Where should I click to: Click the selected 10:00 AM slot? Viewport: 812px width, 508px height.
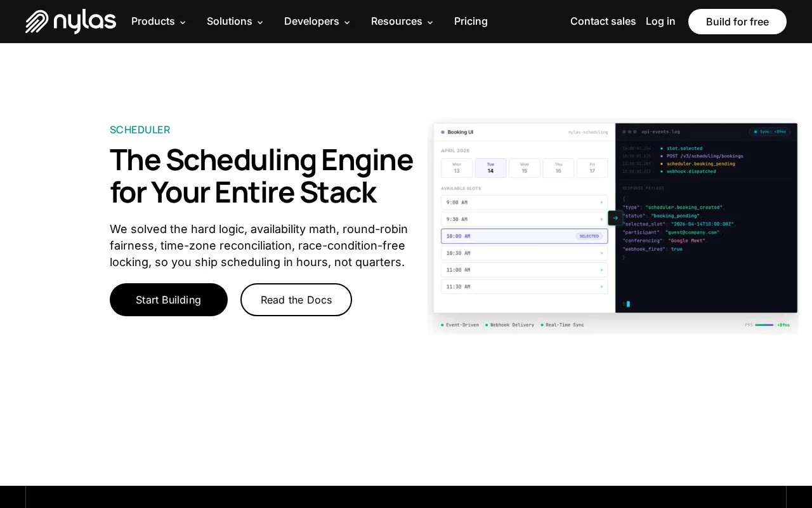(x=525, y=236)
